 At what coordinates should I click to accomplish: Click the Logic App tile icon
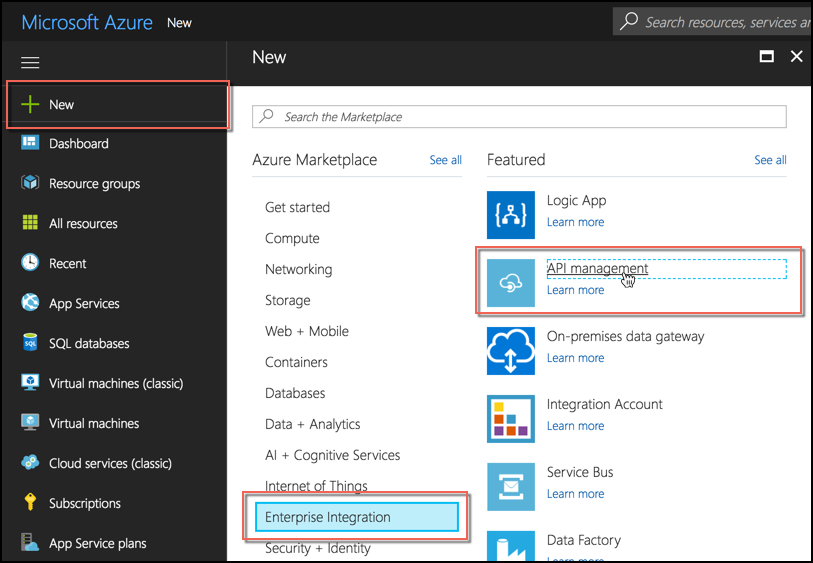(511, 215)
